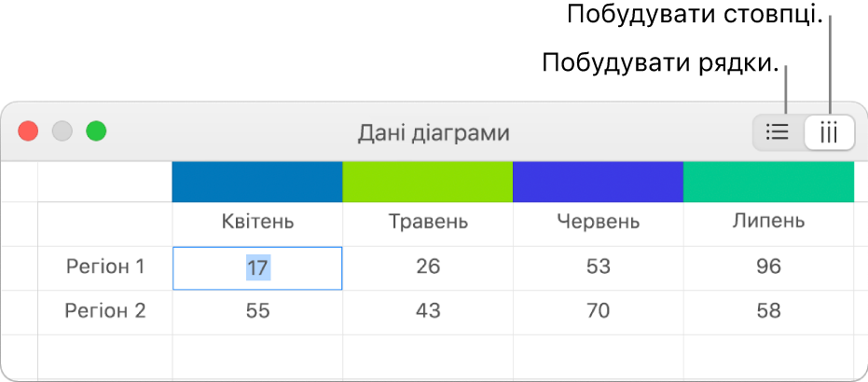This screenshot has width=868, height=382.
Task: Click the red close window button
Action: [28, 131]
